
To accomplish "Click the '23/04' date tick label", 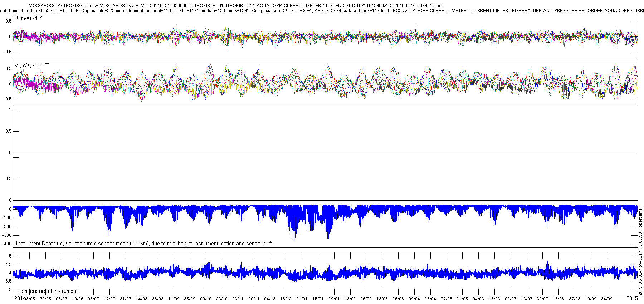I will tap(430, 299).
